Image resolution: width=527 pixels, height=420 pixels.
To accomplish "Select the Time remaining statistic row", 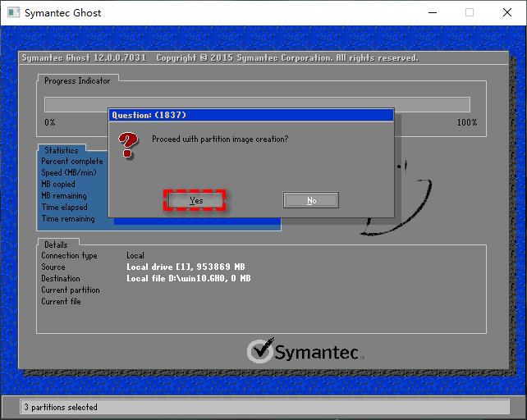I will coord(68,219).
